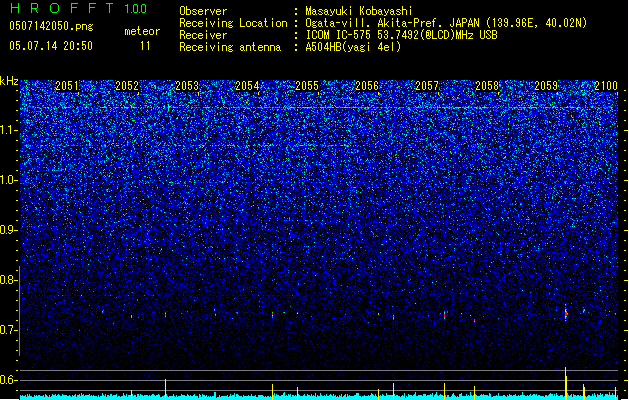Screen dimensions: 629x400
Task: Click the 2058 time marker
Action: click(487, 86)
